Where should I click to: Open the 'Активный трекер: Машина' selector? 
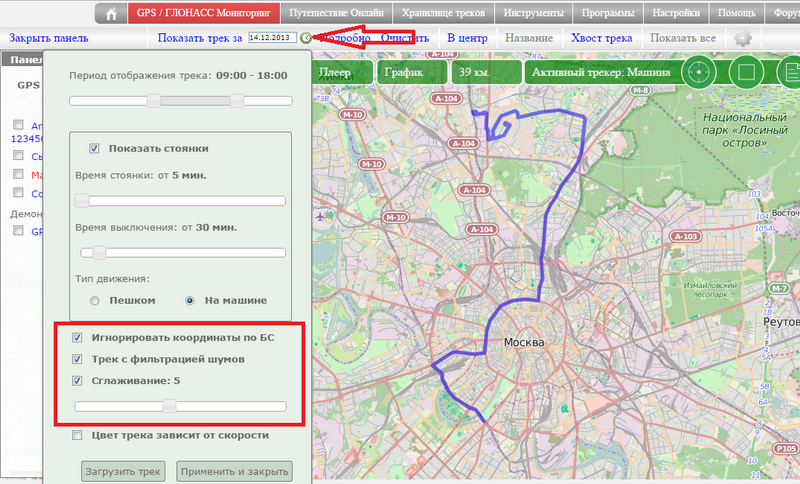coord(598,73)
